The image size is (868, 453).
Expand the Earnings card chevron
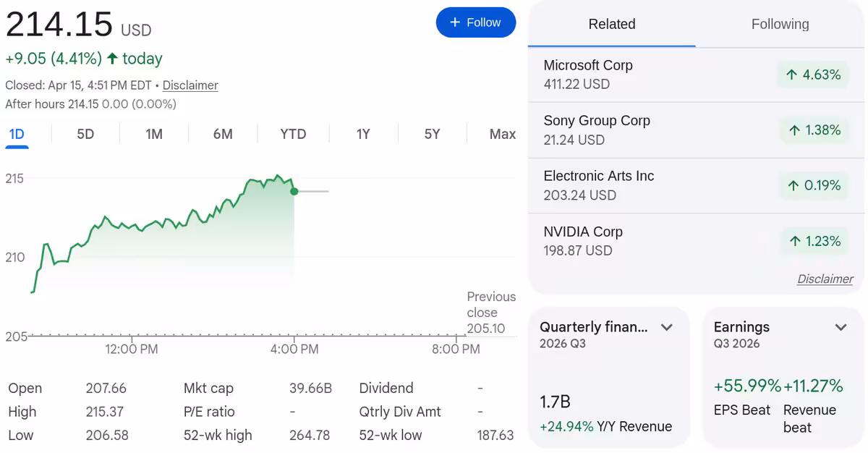pos(841,327)
